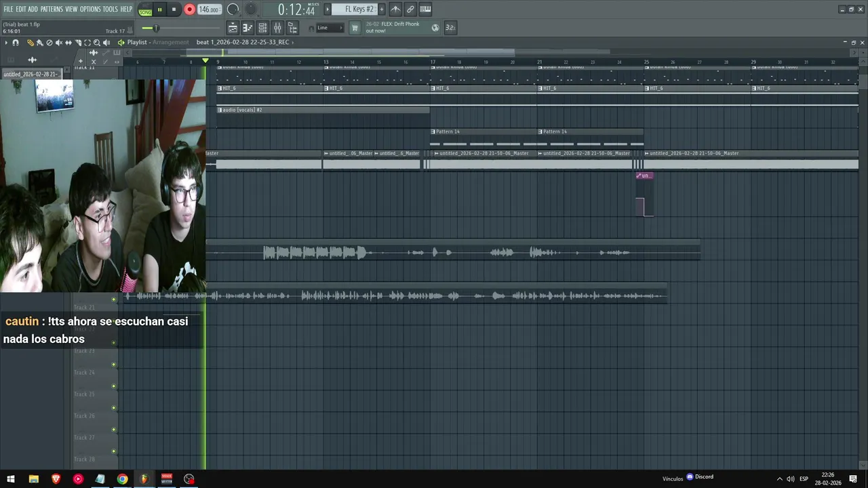868x488 pixels.
Task: Select the Slice tool
Action: 77,43
